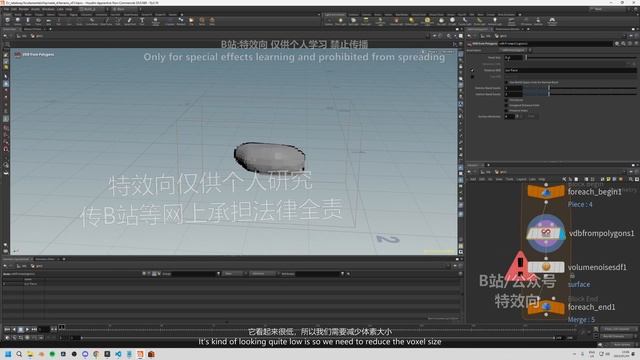Image resolution: width=640 pixels, height=360 pixels.
Task: Jump to first frame on playbar
Action: coord(7,329)
